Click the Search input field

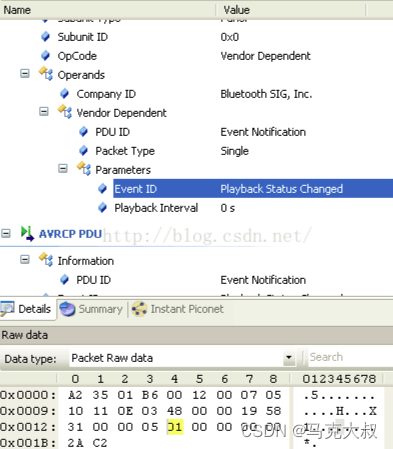point(350,357)
